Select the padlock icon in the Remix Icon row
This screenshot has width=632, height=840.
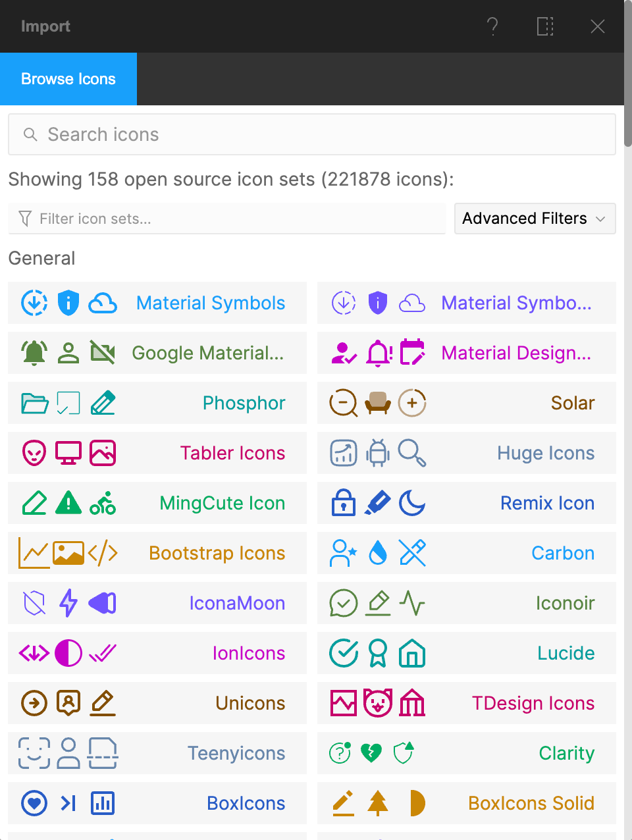pyautogui.click(x=343, y=503)
